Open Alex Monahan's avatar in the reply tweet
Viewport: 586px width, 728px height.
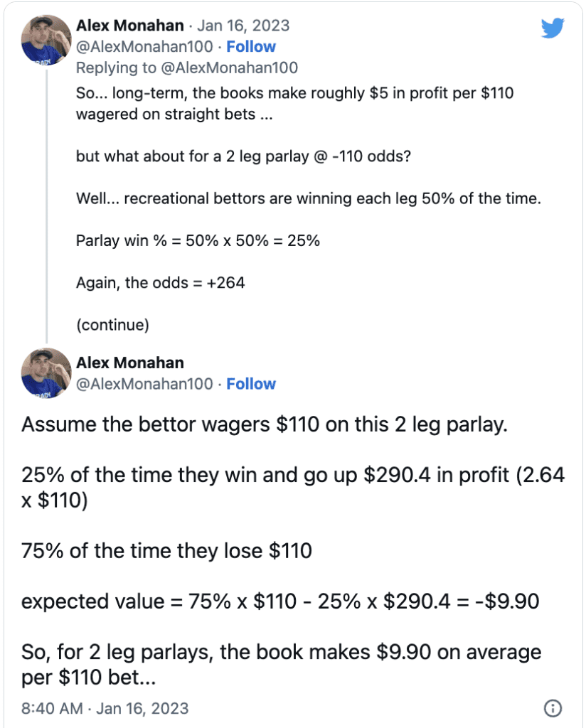coord(46,40)
